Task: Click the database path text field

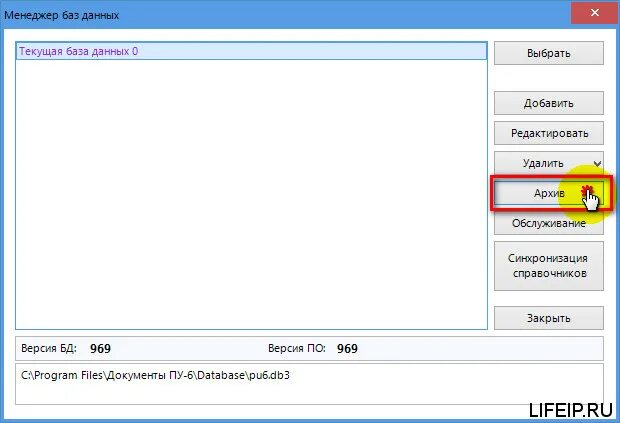Action: [309, 384]
